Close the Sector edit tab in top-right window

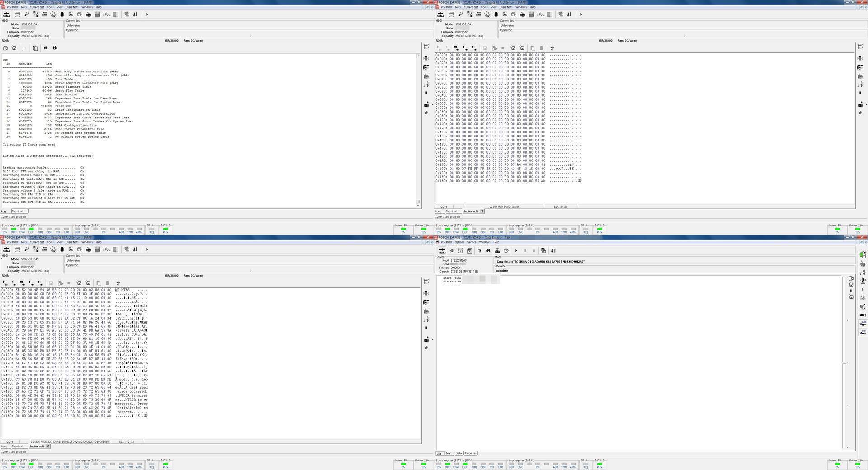click(482, 211)
